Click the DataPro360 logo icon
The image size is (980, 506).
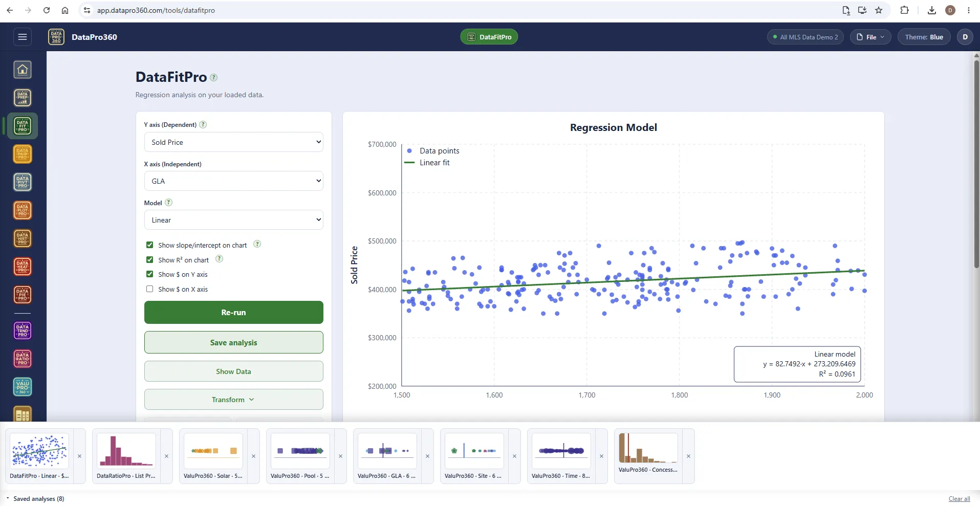56,37
